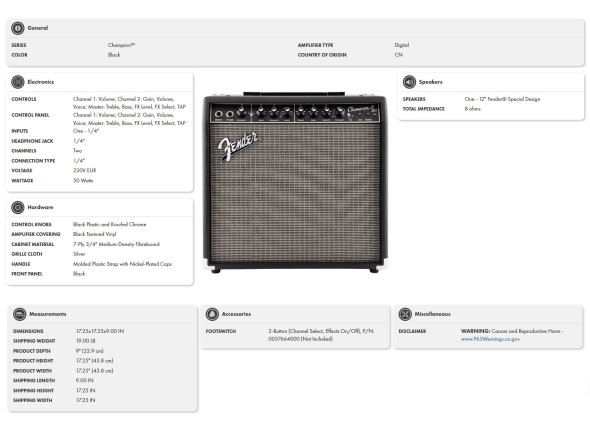
Task: Click the Electronics section icon
Action: pyautogui.click(x=18, y=82)
